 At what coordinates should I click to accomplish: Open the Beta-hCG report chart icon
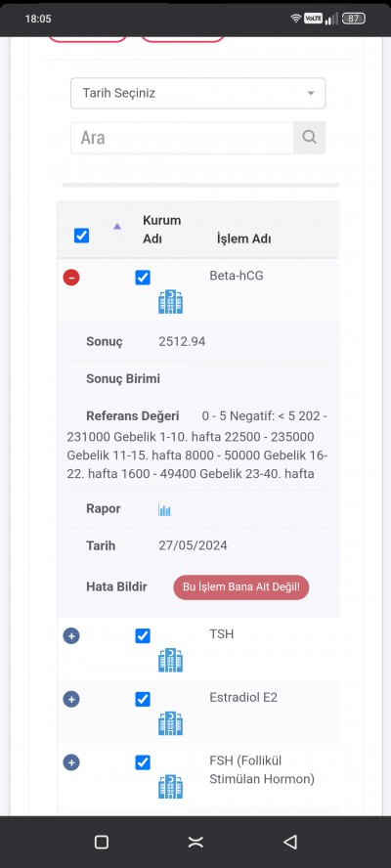[x=164, y=509]
